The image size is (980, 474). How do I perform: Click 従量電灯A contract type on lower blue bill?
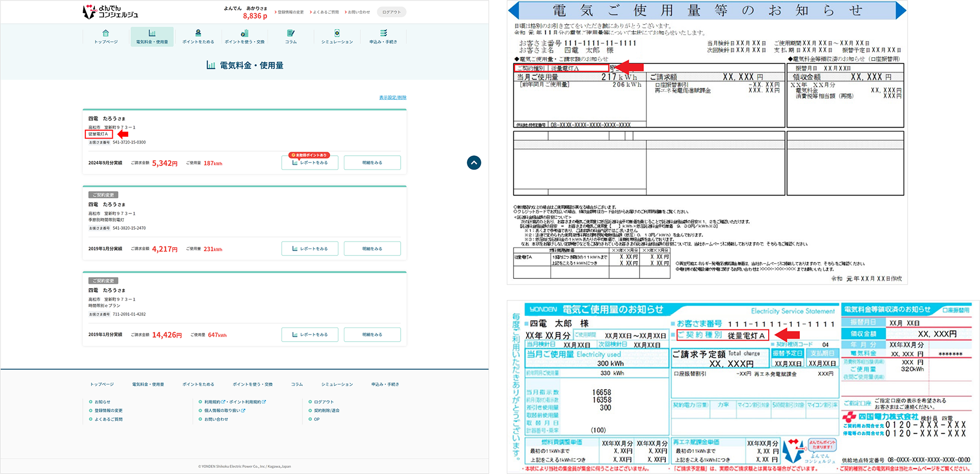click(x=746, y=336)
